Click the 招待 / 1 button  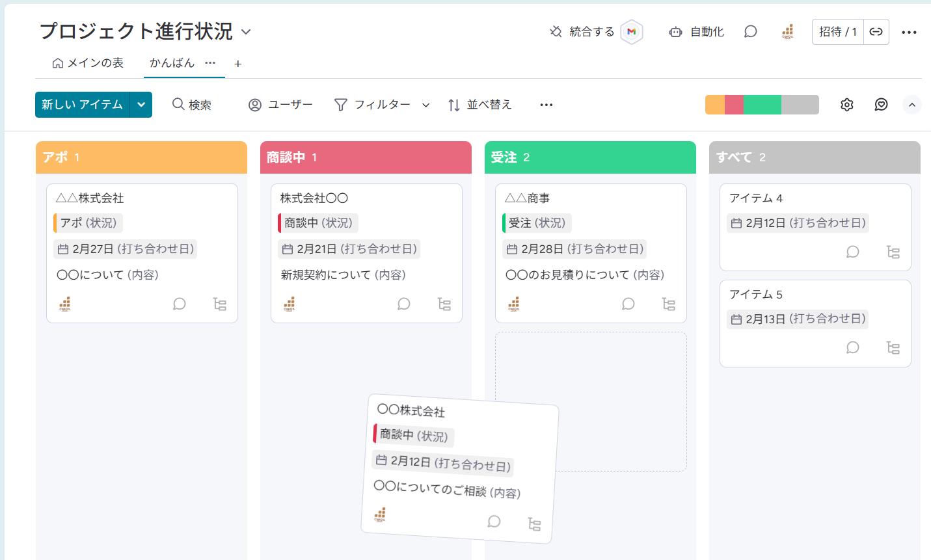tap(838, 32)
